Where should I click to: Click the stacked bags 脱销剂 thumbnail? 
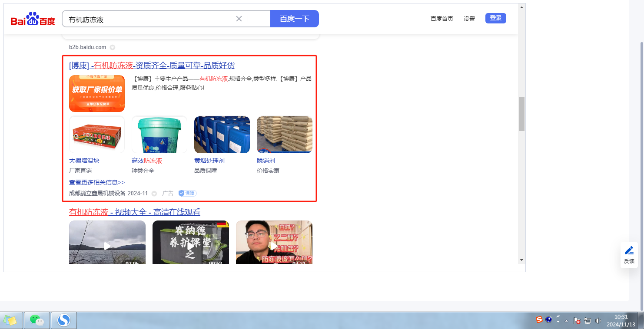(x=285, y=135)
